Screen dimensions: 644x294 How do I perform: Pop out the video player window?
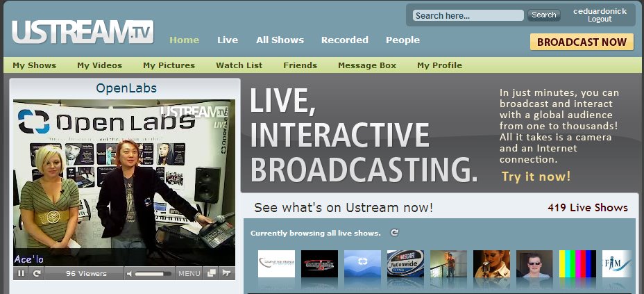tap(211, 273)
